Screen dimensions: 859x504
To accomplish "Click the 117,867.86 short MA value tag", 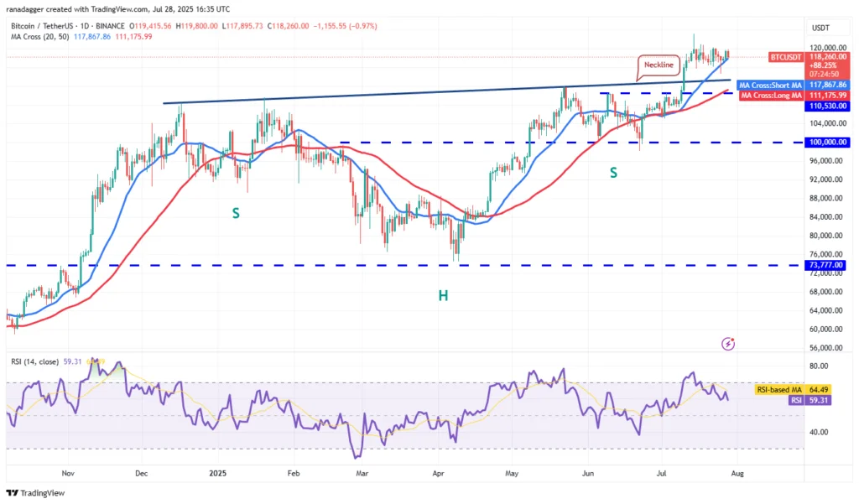I will 827,85.
